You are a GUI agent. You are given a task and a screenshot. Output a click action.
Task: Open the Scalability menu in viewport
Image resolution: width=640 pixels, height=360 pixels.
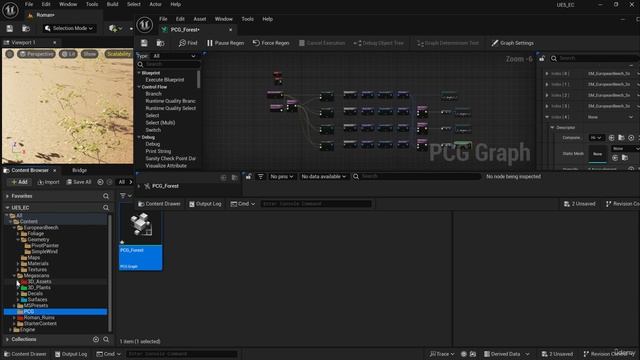click(118, 54)
